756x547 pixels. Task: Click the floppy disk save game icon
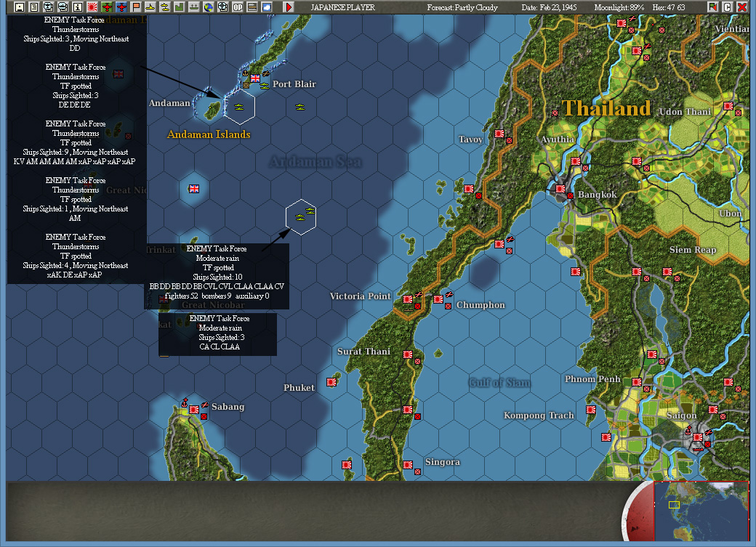coord(20,7)
